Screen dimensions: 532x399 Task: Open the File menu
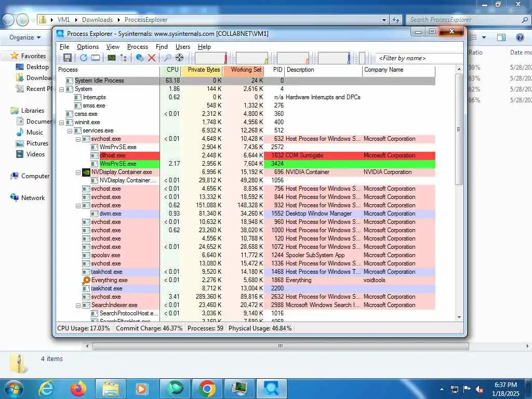64,47
